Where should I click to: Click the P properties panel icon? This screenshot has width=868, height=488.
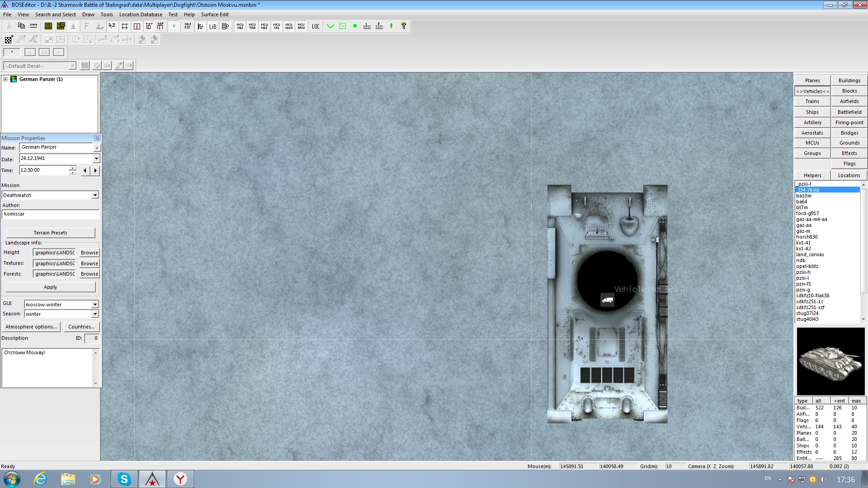click(x=225, y=26)
